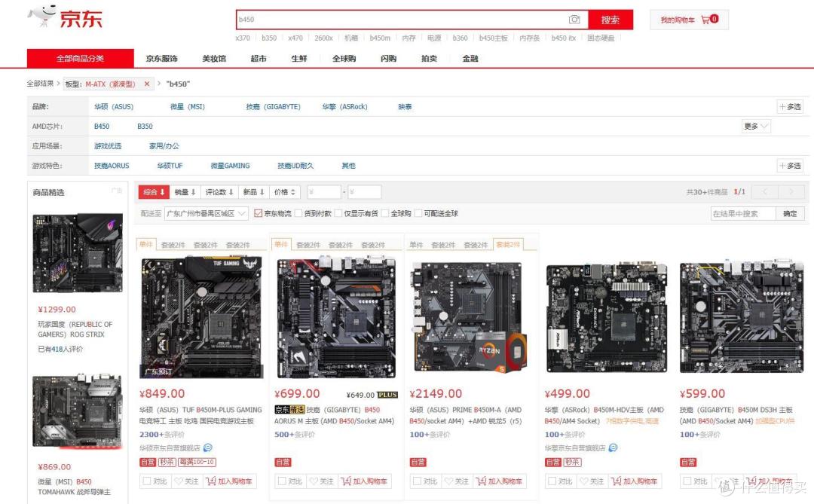Go to next results page arrow
The image size is (814, 504).
point(791,192)
